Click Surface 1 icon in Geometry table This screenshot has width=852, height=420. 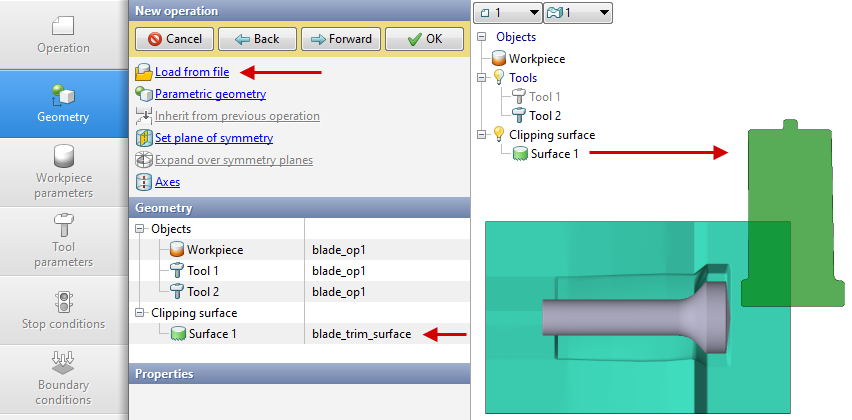pyautogui.click(x=178, y=334)
